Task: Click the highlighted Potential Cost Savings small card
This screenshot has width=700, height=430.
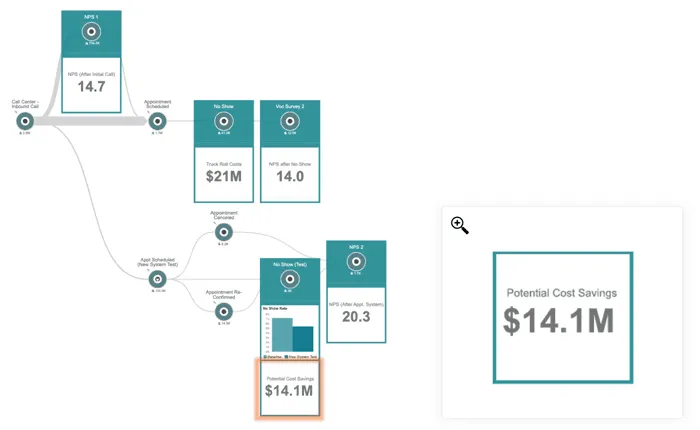Action: [289, 388]
